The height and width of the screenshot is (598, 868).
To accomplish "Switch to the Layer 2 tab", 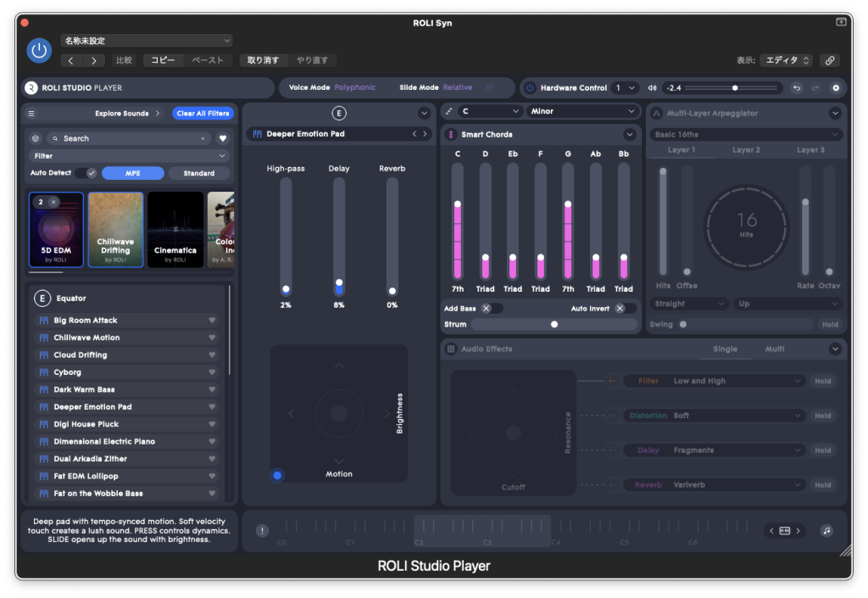I will (746, 150).
